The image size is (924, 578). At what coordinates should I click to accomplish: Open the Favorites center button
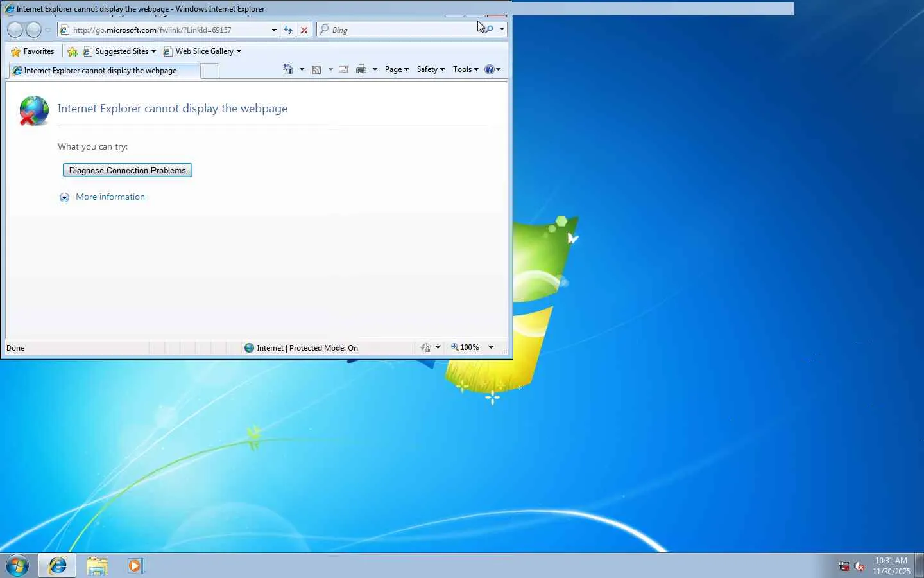(33, 51)
